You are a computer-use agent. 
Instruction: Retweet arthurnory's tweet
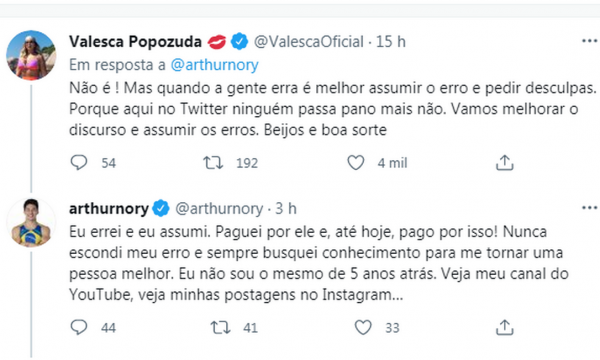click(220, 327)
